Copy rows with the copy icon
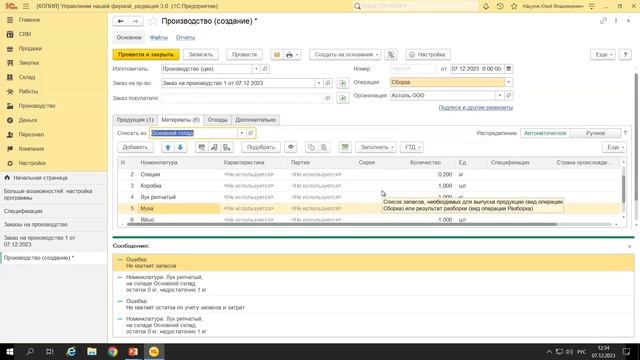Viewport: 640px width, 360px height. [x=311, y=147]
